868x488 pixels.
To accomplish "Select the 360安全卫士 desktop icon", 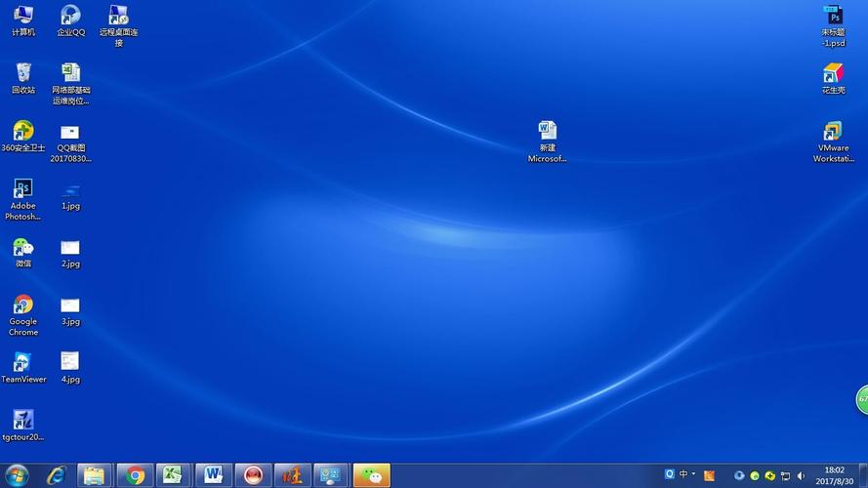I will click(23, 132).
